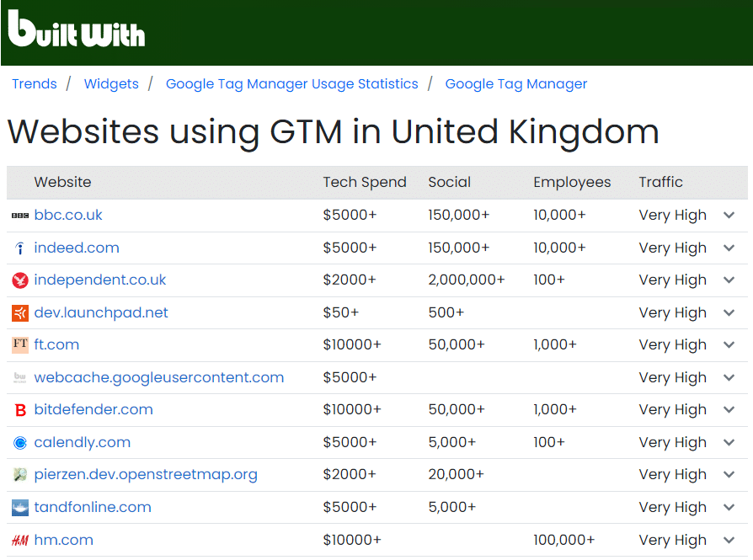
Task: Open the dev.launchpad.net link
Action: click(x=101, y=312)
